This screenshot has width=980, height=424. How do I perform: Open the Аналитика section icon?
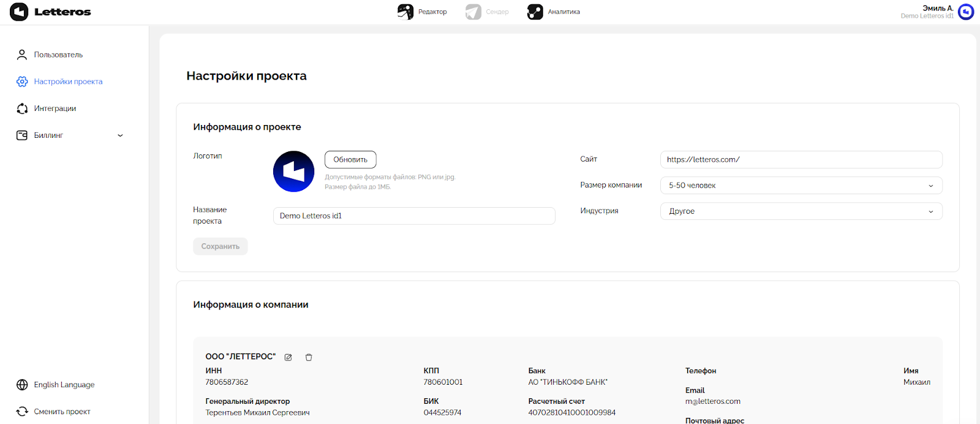(535, 12)
